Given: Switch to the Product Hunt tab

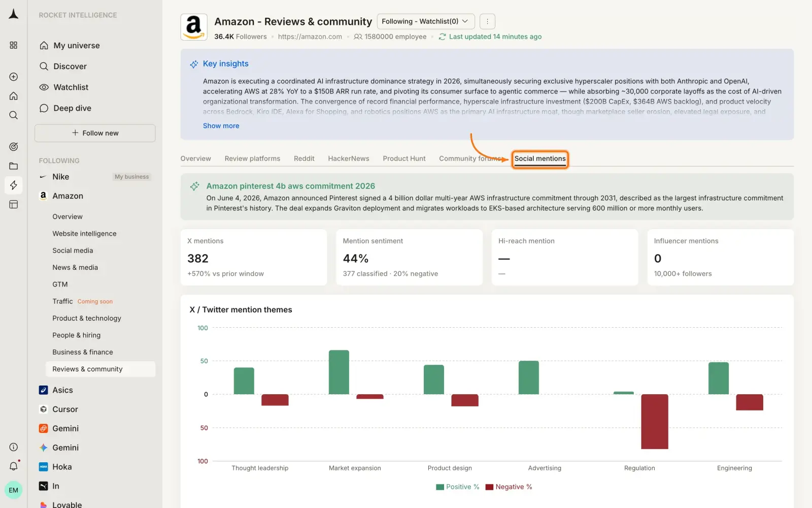Looking at the screenshot, I should pyautogui.click(x=404, y=158).
